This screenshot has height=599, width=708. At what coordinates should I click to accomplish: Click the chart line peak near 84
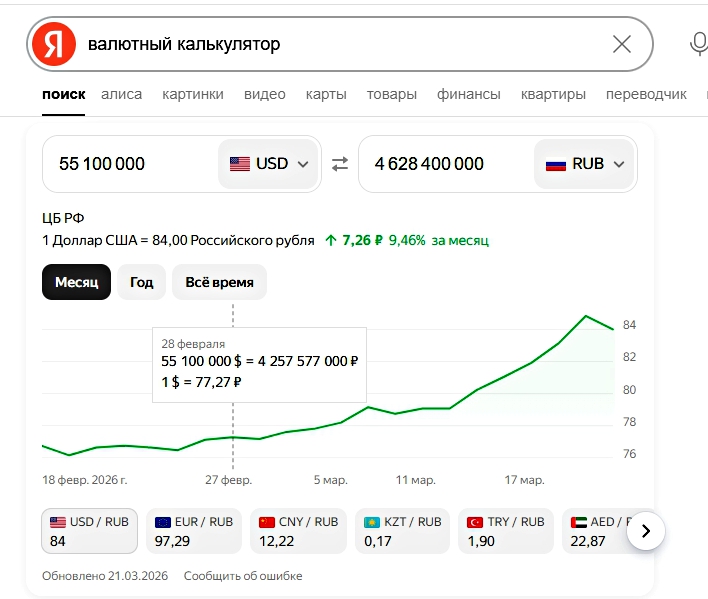coord(586,316)
